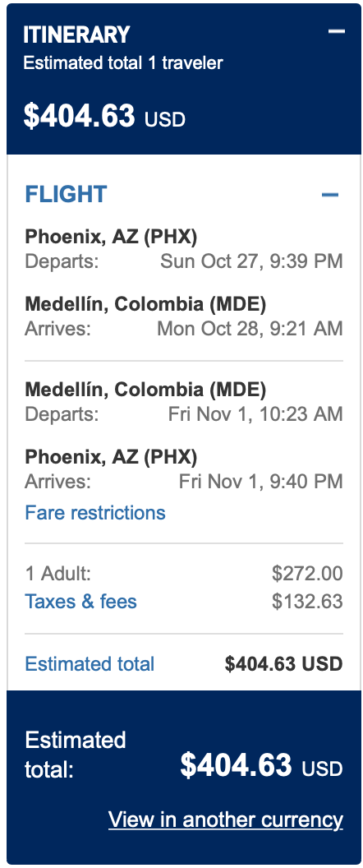Click return arrival time Fri Nov 1, 9:40 PM
The image size is (363, 868).
(x=260, y=482)
